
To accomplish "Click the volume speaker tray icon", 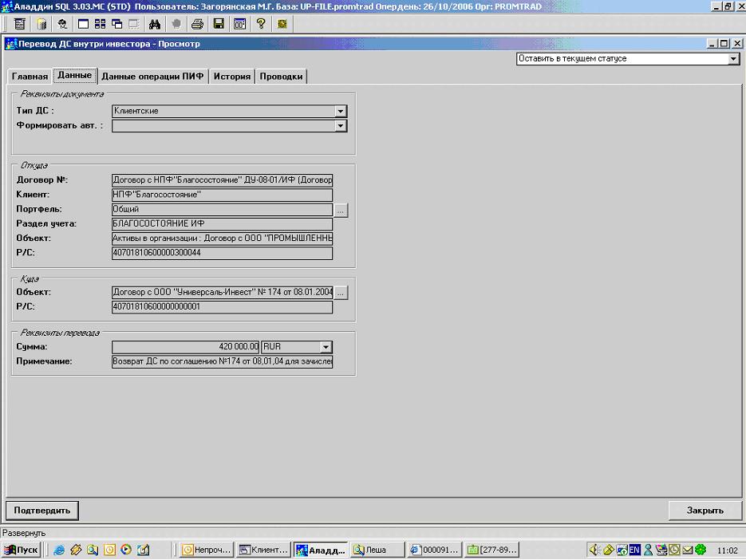I will click(x=594, y=550).
